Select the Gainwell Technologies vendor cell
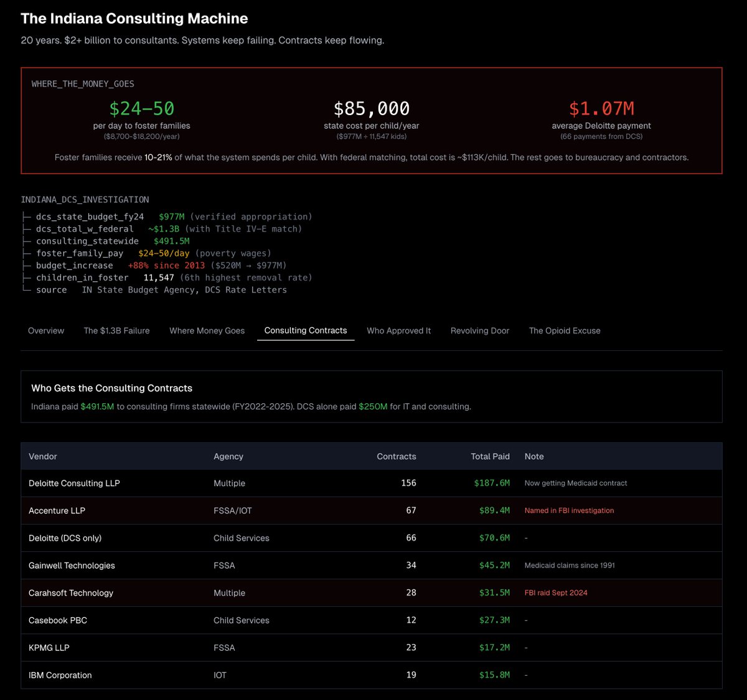The height and width of the screenshot is (700, 747). (x=72, y=565)
